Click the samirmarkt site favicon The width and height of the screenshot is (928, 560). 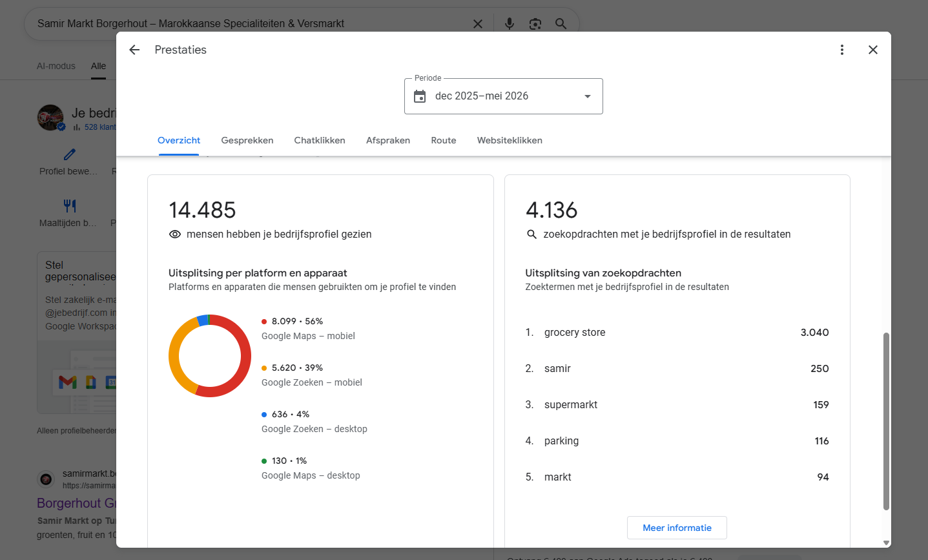(46, 479)
